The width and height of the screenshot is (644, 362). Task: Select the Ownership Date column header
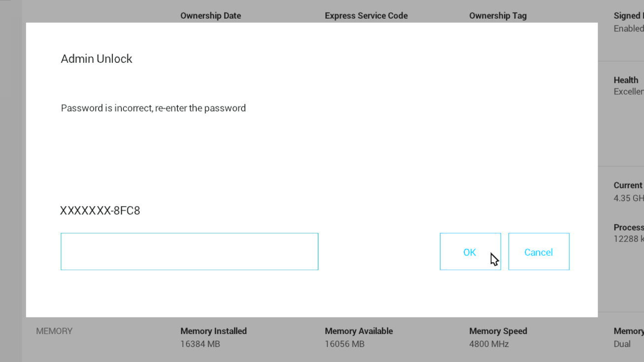coord(211,15)
